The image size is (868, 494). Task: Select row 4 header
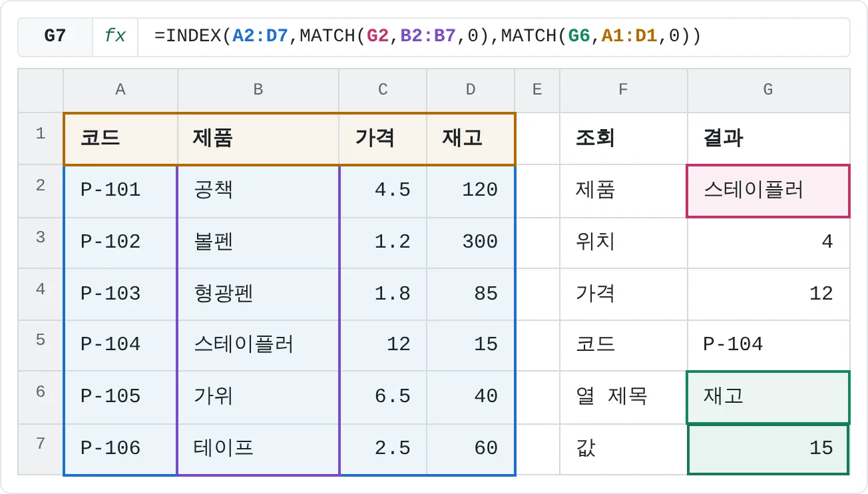[x=41, y=294]
